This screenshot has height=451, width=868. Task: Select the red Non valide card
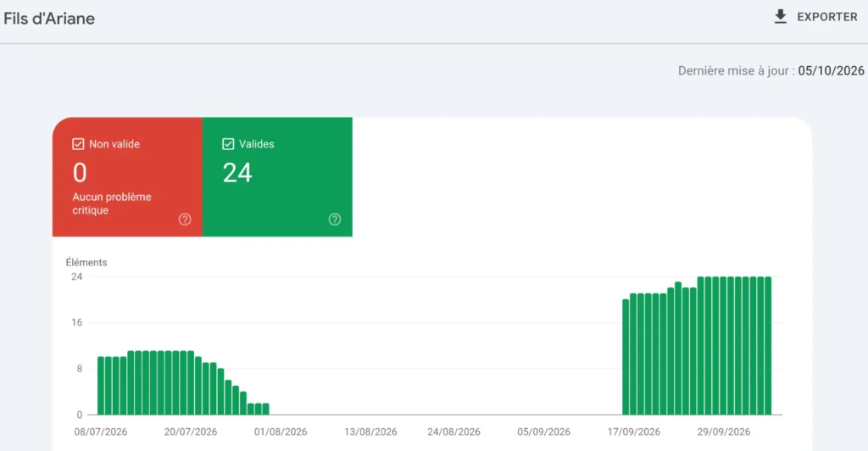click(x=127, y=177)
